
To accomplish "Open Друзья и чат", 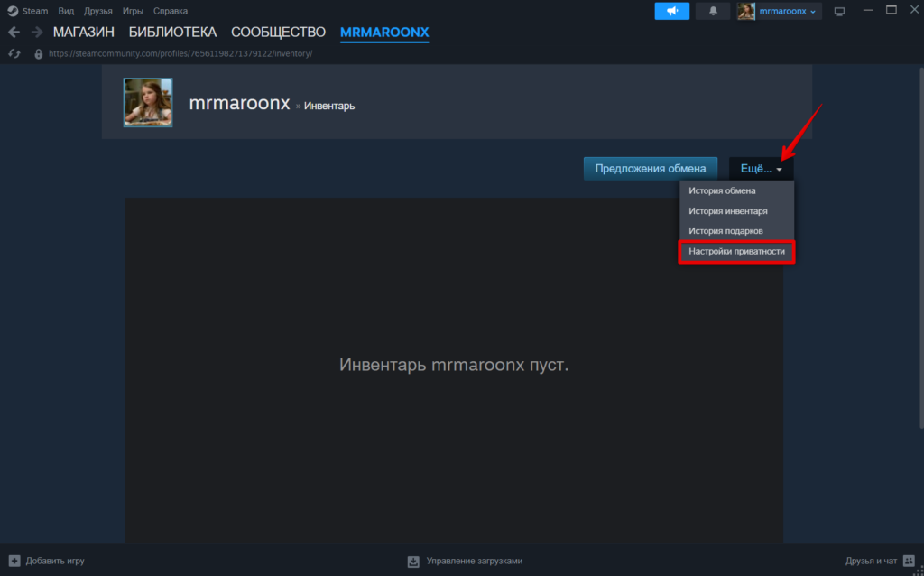I will pos(871,561).
